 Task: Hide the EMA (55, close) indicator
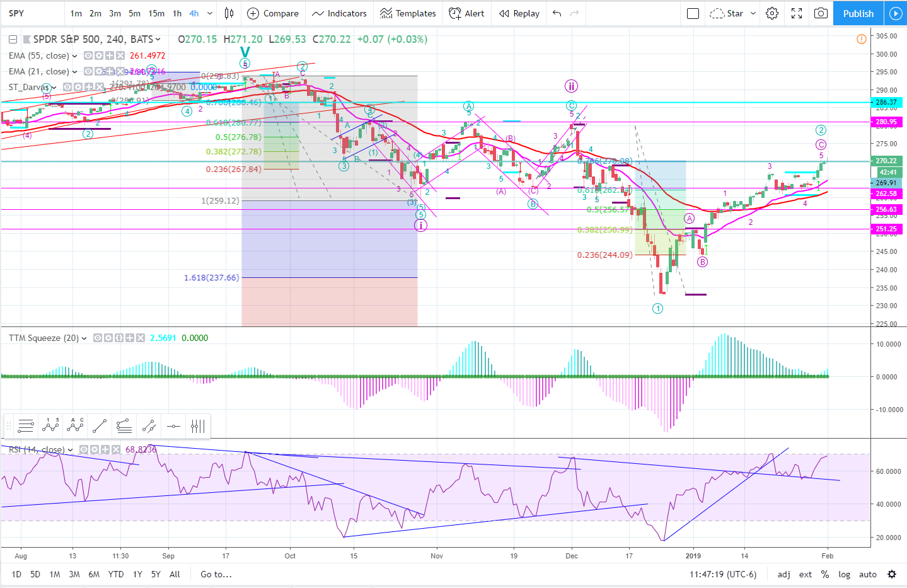tap(88, 55)
